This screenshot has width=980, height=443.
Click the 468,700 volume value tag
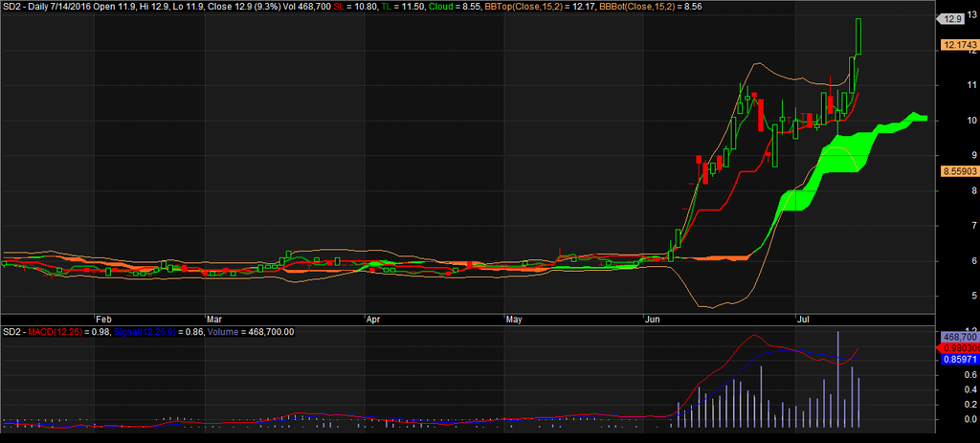(958, 337)
